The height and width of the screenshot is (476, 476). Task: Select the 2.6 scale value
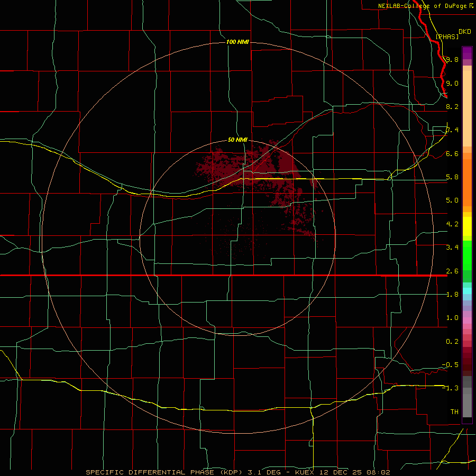452,271
